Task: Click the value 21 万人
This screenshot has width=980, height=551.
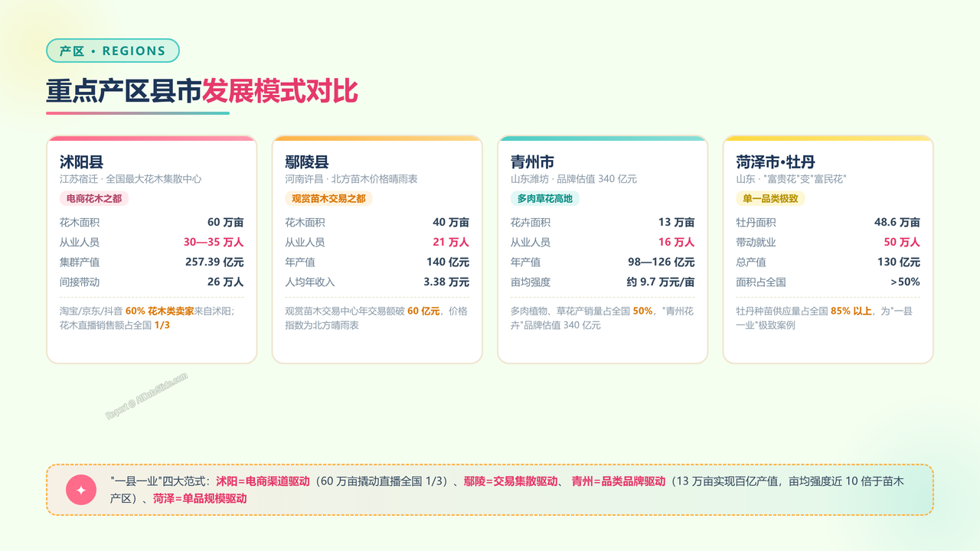Action: (451, 242)
